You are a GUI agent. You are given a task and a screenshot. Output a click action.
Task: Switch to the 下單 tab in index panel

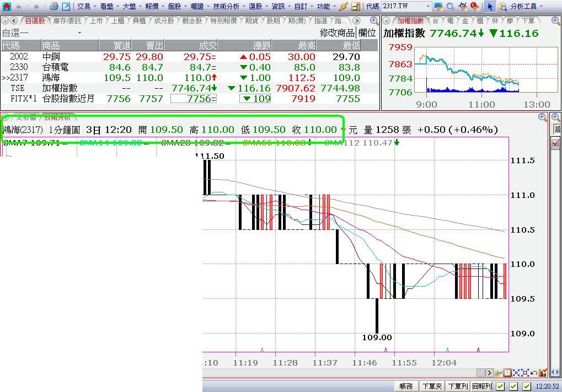[x=528, y=21]
